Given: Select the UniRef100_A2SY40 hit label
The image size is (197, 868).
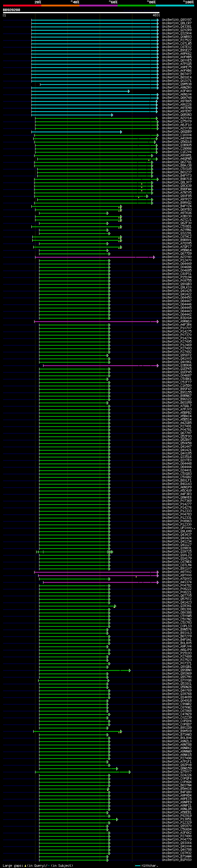Looking at the screenshot, I should tap(177, 257).
